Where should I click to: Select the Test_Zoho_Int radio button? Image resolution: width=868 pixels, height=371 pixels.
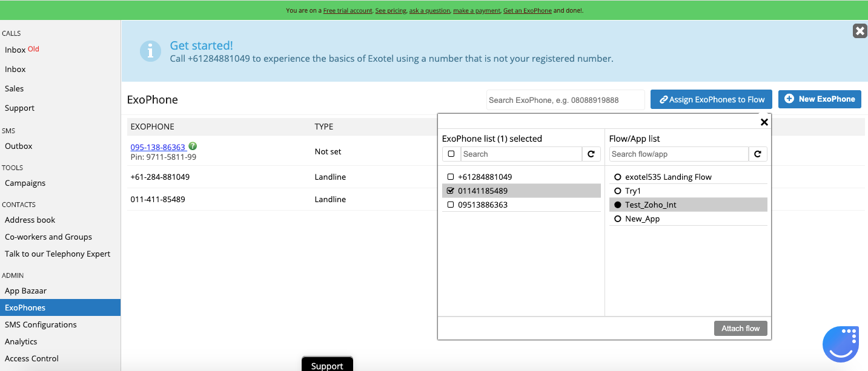[x=618, y=205]
